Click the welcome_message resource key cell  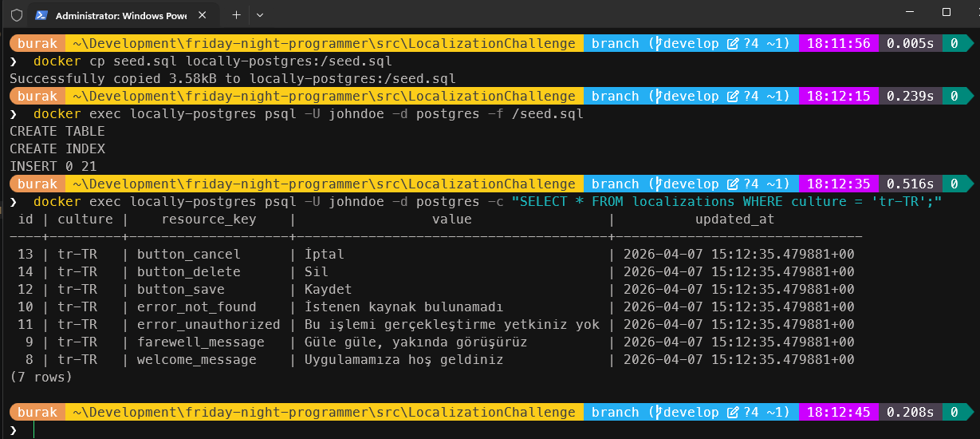click(197, 360)
